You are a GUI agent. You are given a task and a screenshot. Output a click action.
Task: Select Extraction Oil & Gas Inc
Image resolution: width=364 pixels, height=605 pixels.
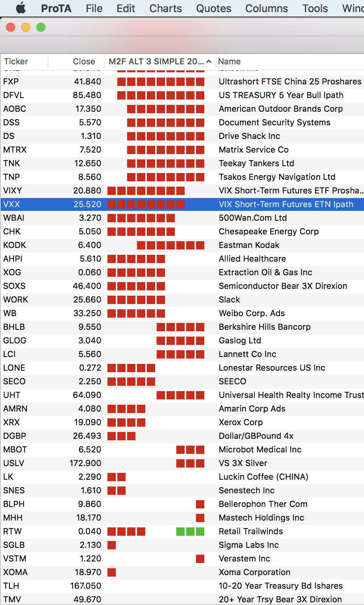click(x=265, y=272)
